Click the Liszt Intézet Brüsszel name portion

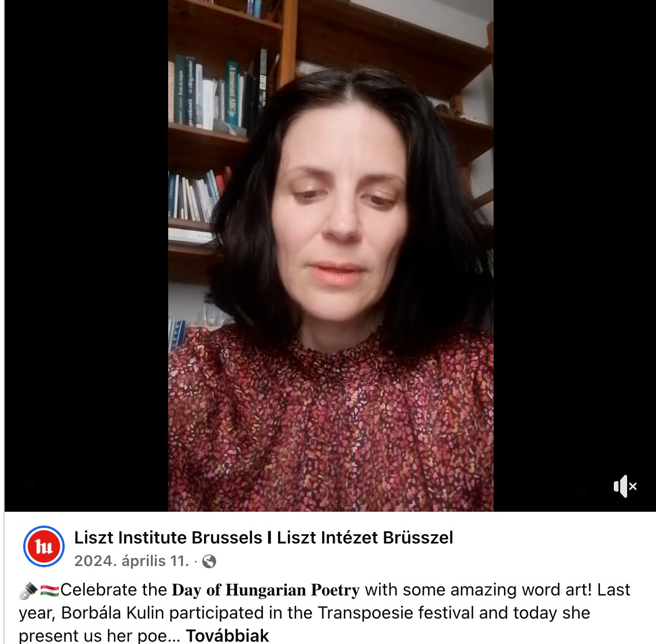point(365,537)
